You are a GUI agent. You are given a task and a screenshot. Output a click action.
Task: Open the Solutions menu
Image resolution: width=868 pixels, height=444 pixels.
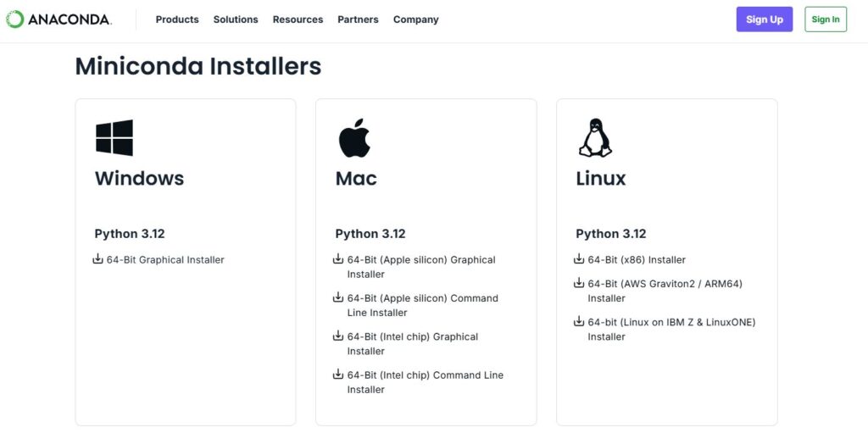click(x=236, y=19)
